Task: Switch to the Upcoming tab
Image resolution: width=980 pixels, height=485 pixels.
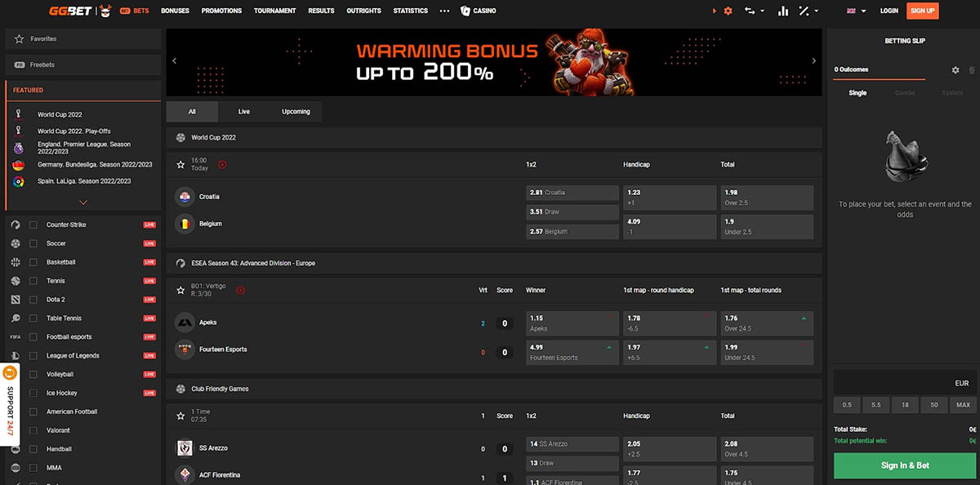Action: 296,111
